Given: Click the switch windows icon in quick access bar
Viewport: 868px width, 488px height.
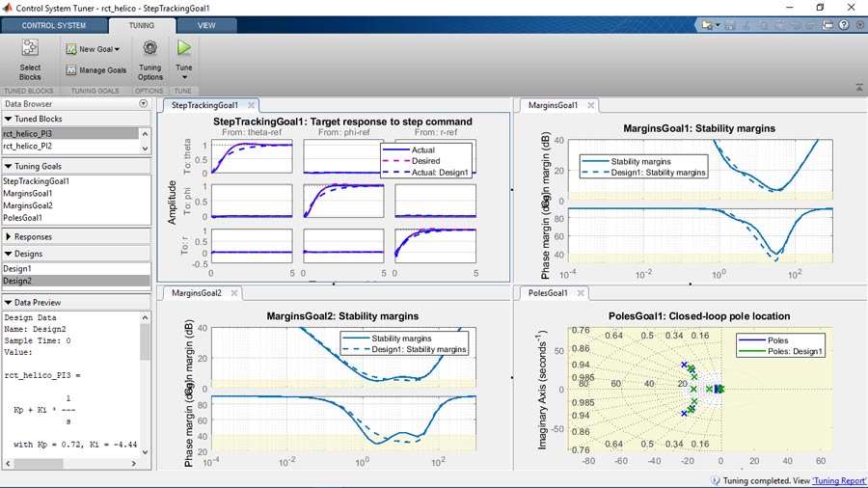Looking at the screenshot, I should pos(829,25).
